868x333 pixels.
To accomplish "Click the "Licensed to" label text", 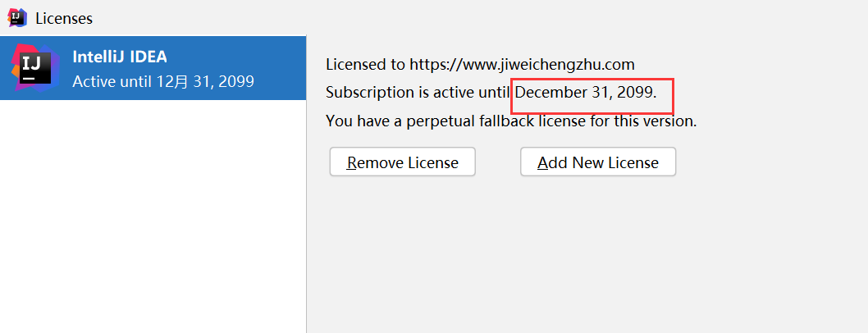I will pyautogui.click(x=366, y=65).
